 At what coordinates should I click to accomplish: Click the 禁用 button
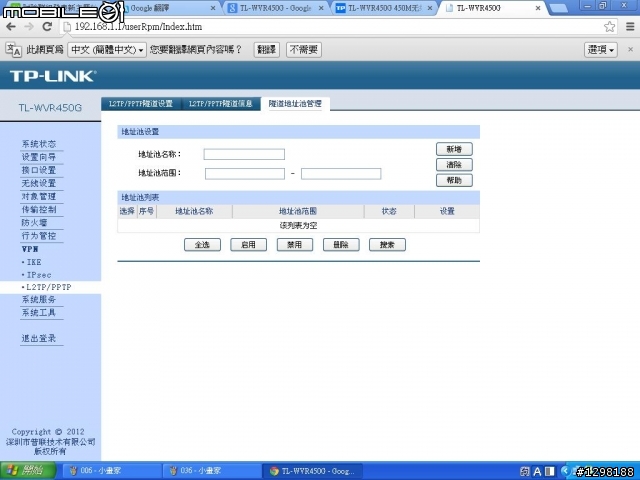[294, 245]
